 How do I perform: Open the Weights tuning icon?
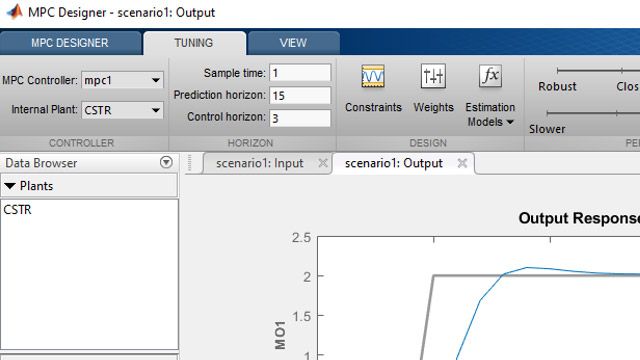click(x=433, y=76)
